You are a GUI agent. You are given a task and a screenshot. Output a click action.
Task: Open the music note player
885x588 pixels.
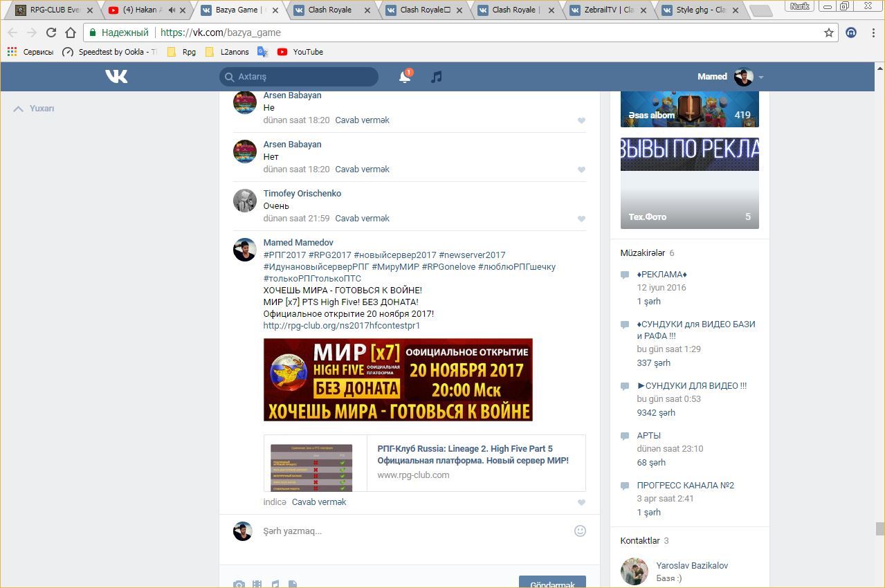pos(436,77)
